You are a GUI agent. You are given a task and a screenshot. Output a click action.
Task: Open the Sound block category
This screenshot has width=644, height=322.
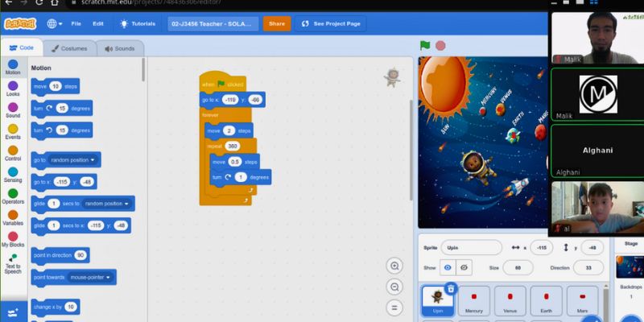[x=13, y=109]
